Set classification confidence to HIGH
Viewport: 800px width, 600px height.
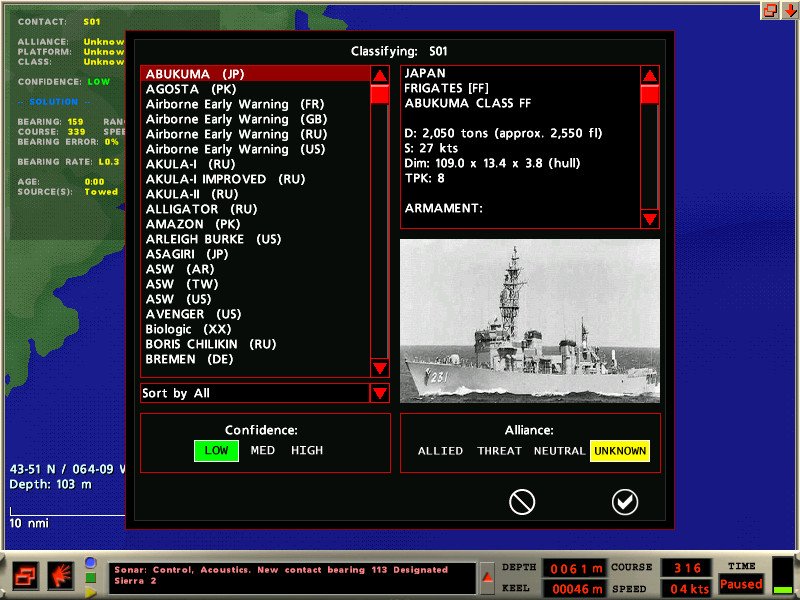pos(306,450)
